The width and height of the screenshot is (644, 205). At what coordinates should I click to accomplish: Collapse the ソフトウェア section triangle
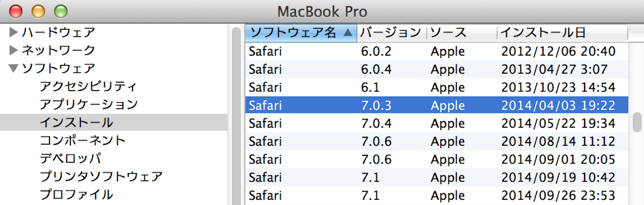13,68
